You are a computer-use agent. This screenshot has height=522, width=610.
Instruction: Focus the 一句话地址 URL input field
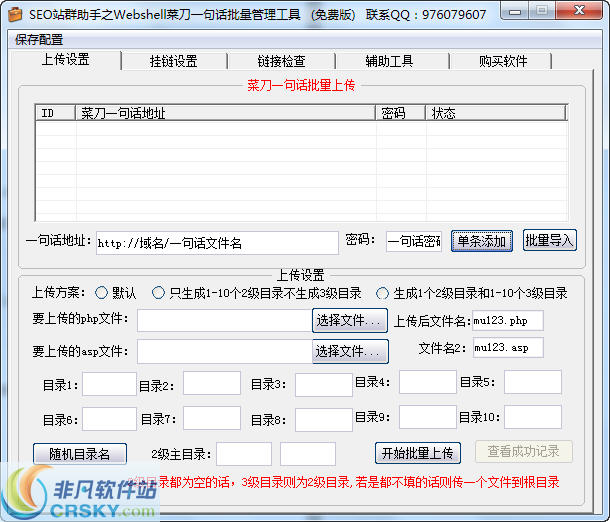[x=217, y=243]
